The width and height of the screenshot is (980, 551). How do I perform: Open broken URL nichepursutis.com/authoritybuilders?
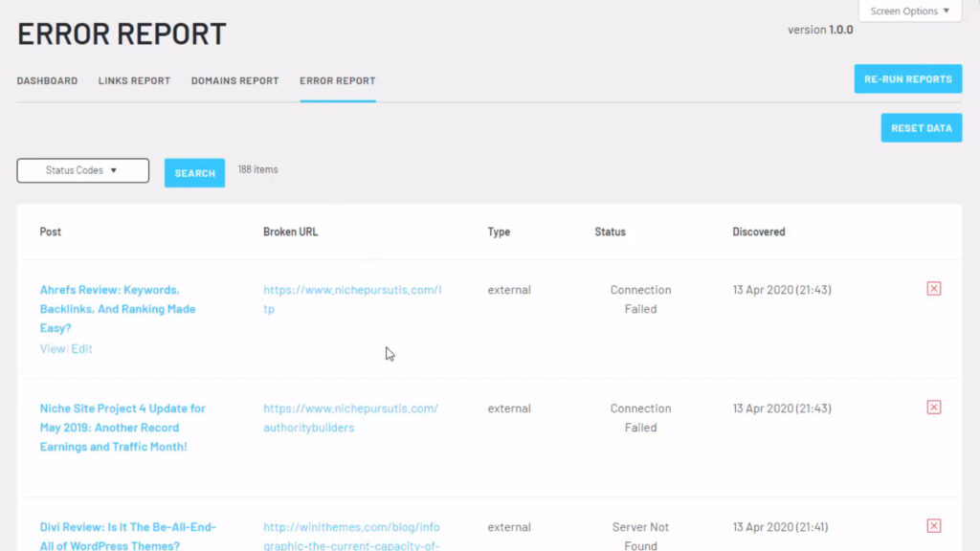click(x=350, y=418)
